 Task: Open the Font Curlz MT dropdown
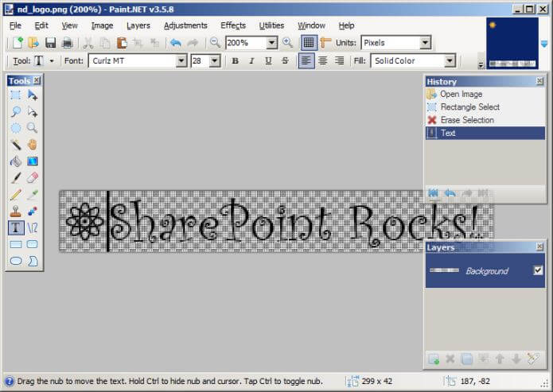pos(181,61)
